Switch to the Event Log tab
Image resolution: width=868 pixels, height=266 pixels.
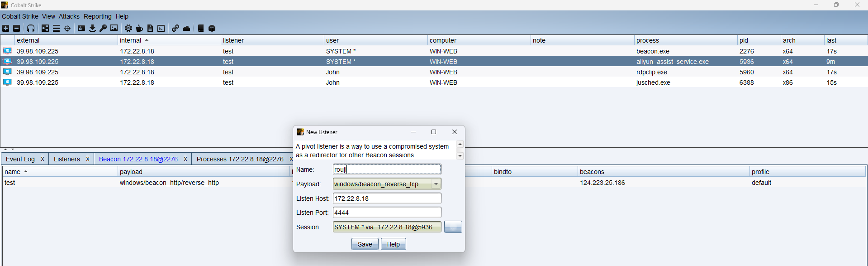point(20,159)
